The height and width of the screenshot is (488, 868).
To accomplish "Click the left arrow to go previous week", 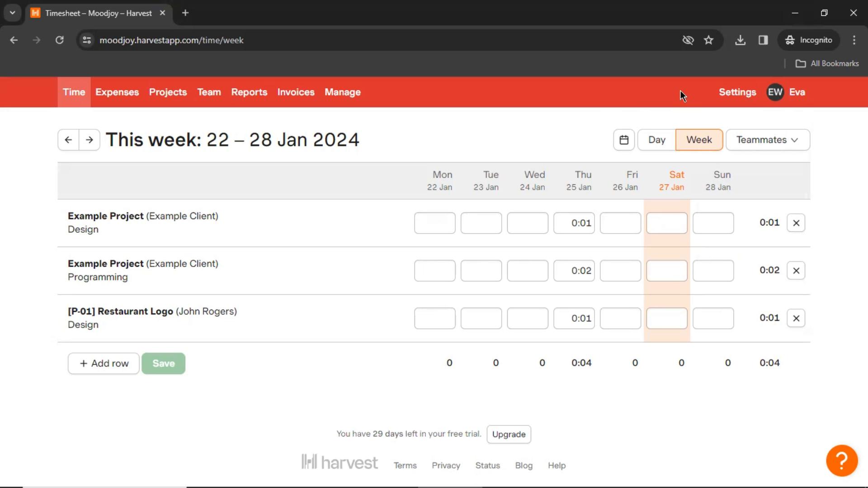I will [x=67, y=139].
